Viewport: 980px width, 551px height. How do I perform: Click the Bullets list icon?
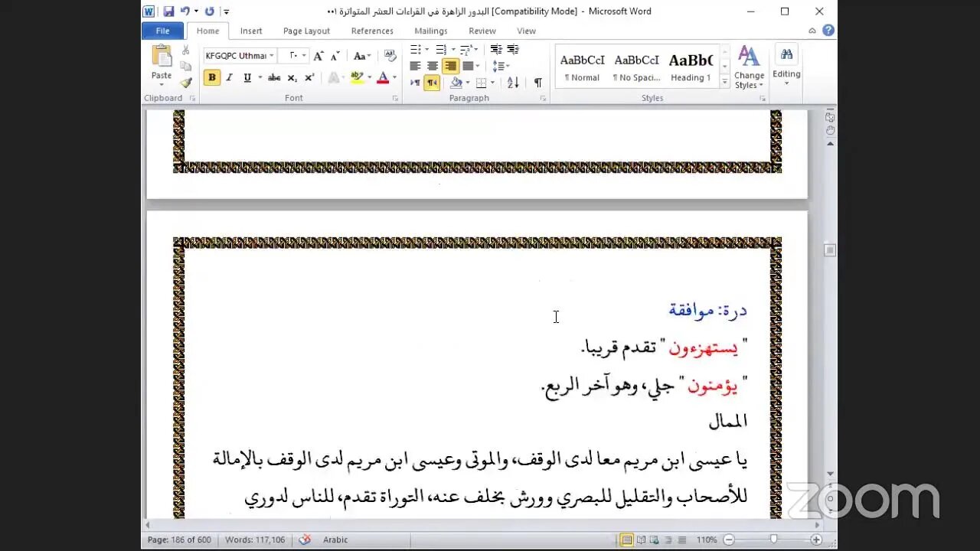(416, 50)
